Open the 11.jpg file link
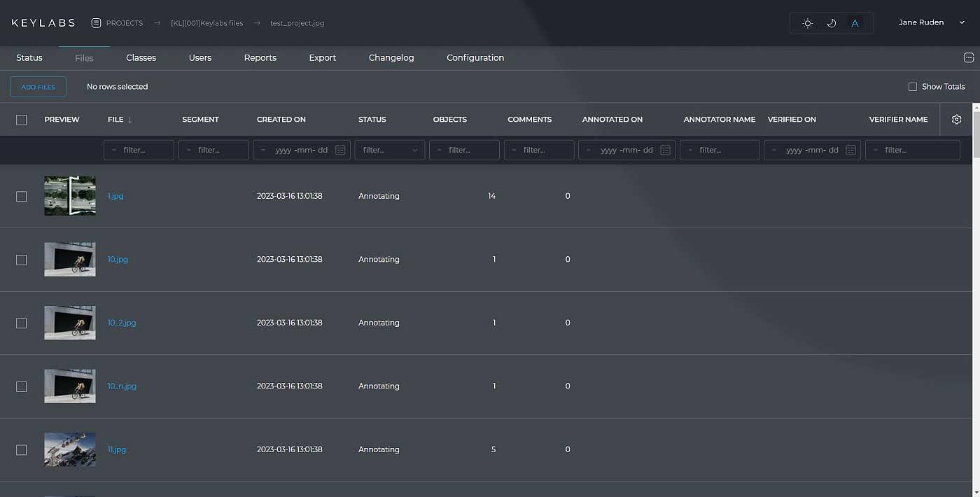 point(117,450)
